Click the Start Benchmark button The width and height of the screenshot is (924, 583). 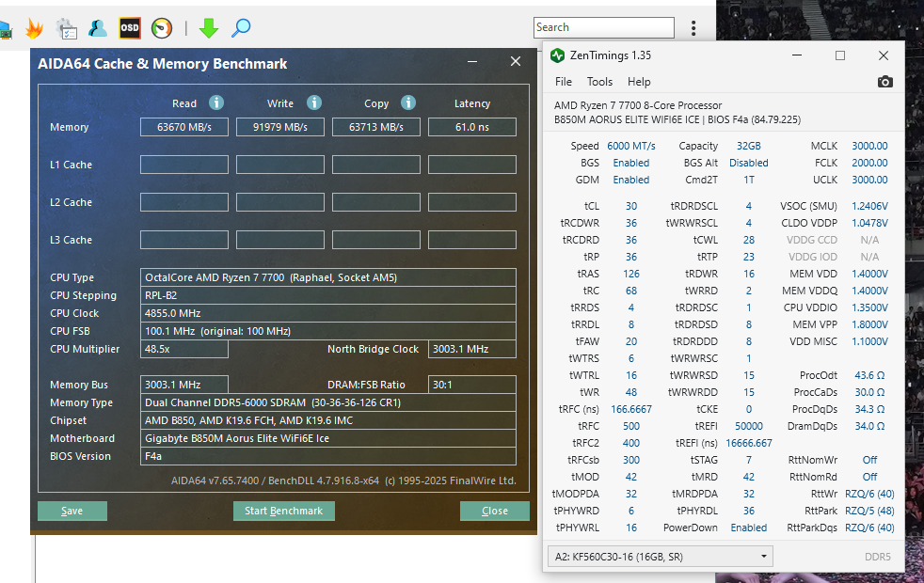[x=284, y=512]
